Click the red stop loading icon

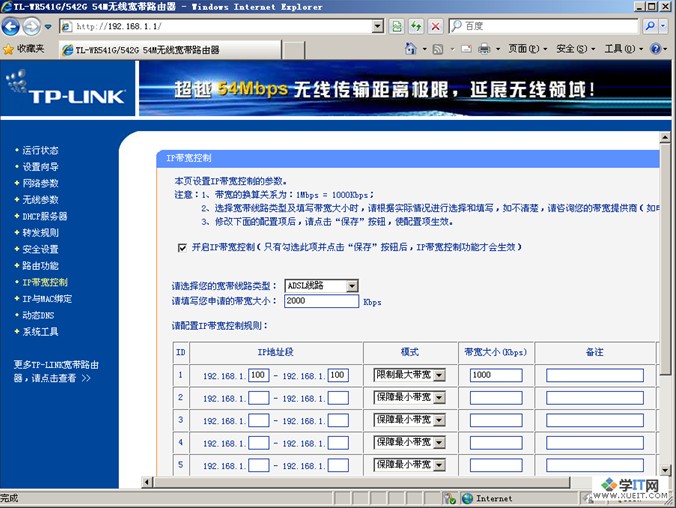435,26
